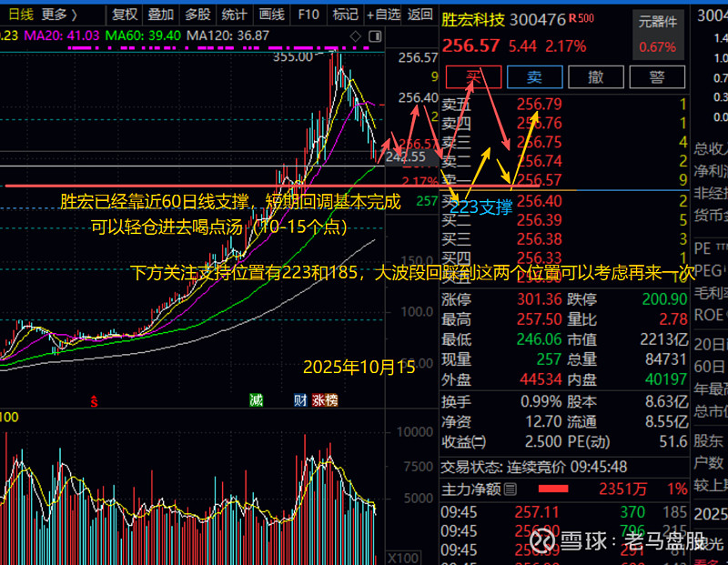Select the bid price 256.39
This screenshot has width=728, height=565.
click(x=539, y=220)
